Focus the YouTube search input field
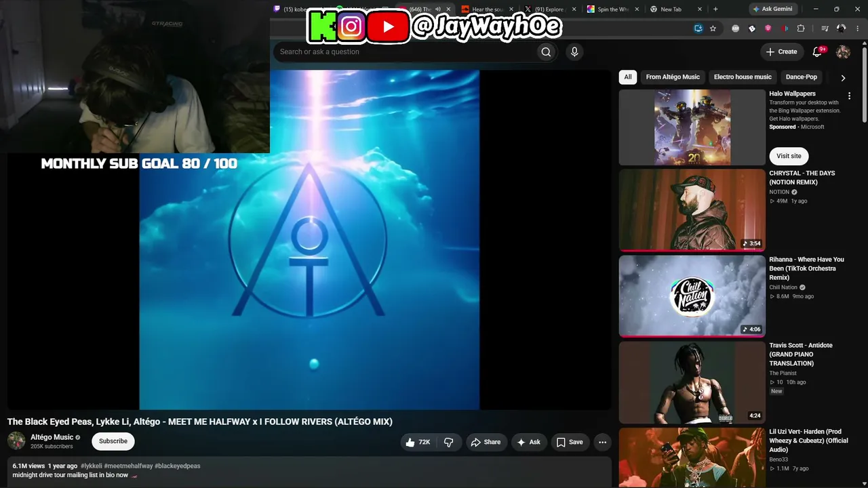The height and width of the screenshot is (488, 868). pyautogui.click(x=404, y=52)
